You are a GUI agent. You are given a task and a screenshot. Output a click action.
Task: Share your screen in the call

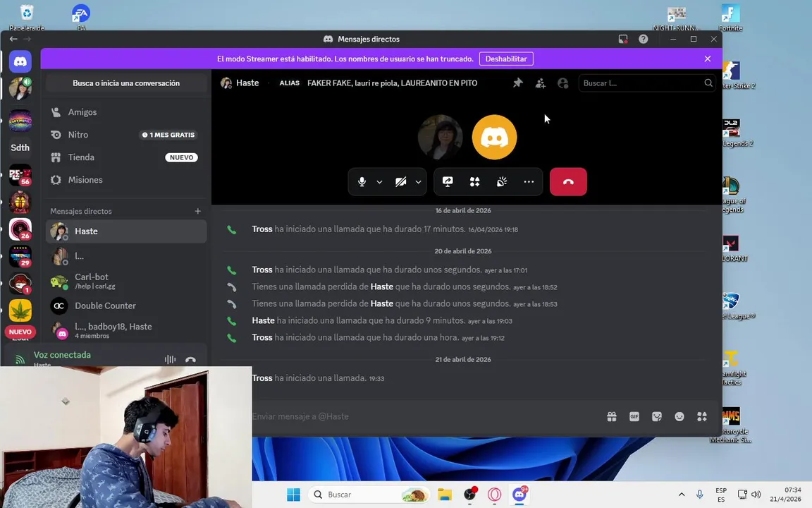(x=448, y=182)
